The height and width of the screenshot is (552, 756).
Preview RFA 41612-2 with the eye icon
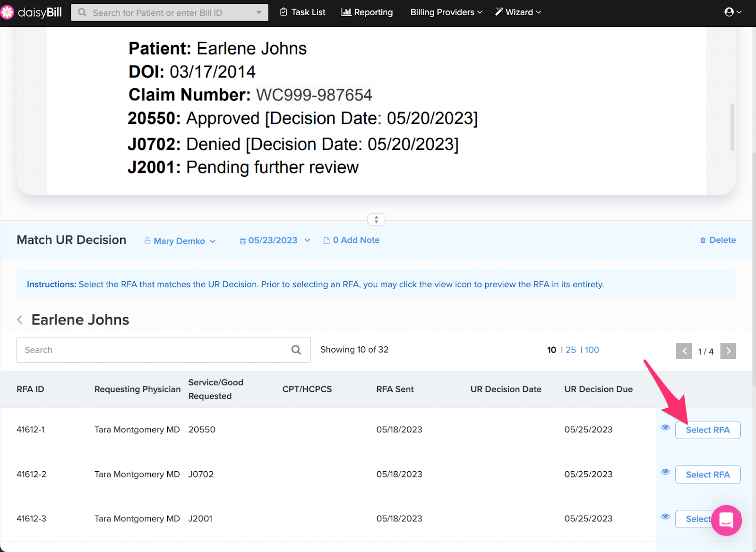[665, 472]
